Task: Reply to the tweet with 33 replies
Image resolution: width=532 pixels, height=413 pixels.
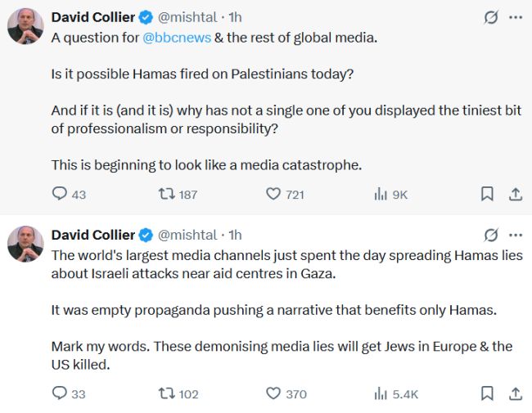Action: [x=59, y=393]
